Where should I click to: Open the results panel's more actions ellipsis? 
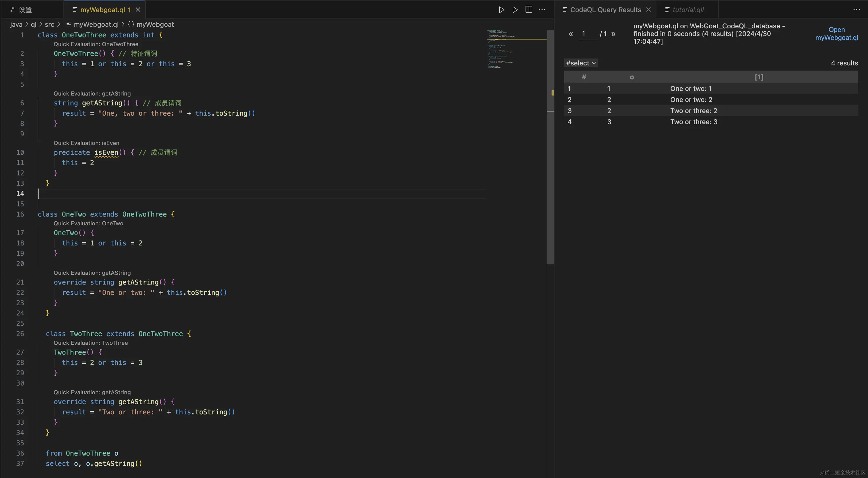pyautogui.click(x=857, y=10)
